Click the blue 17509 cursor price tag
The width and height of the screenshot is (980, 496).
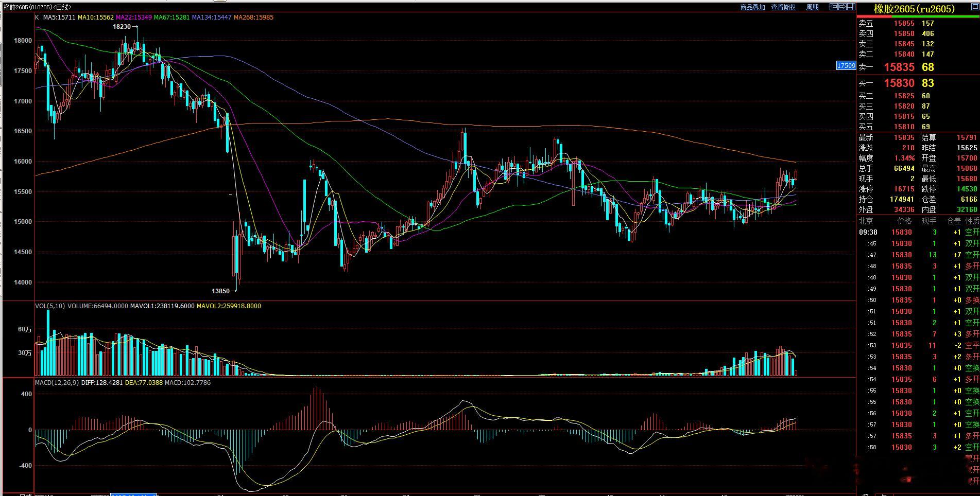(x=846, y=66)
